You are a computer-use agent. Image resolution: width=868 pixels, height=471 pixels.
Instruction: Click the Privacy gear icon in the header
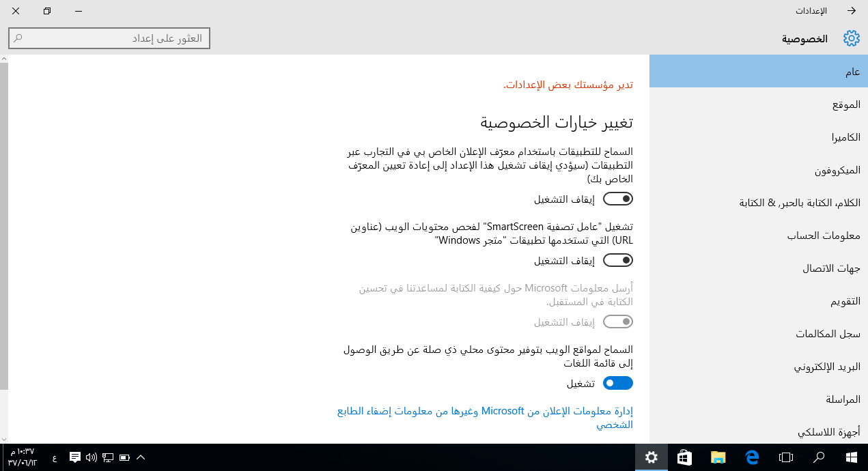click(852, 38)
